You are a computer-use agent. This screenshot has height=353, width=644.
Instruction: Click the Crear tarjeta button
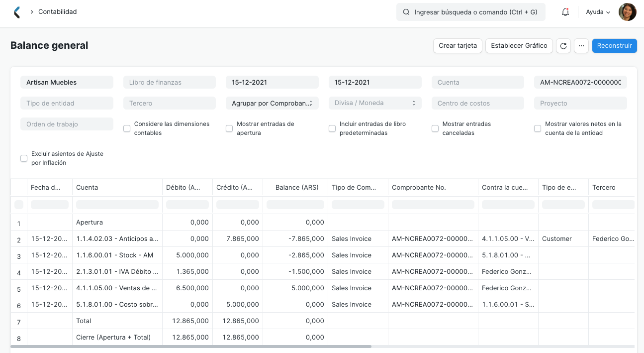tap(457, 45)
